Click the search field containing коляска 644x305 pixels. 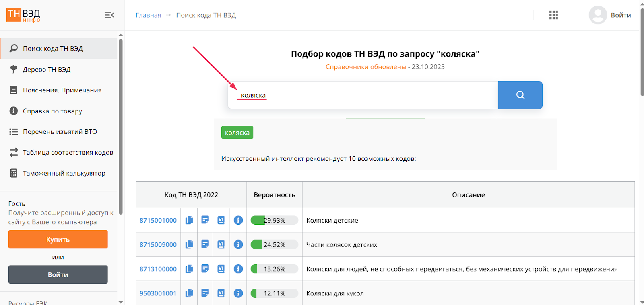(x=362, y=95)
